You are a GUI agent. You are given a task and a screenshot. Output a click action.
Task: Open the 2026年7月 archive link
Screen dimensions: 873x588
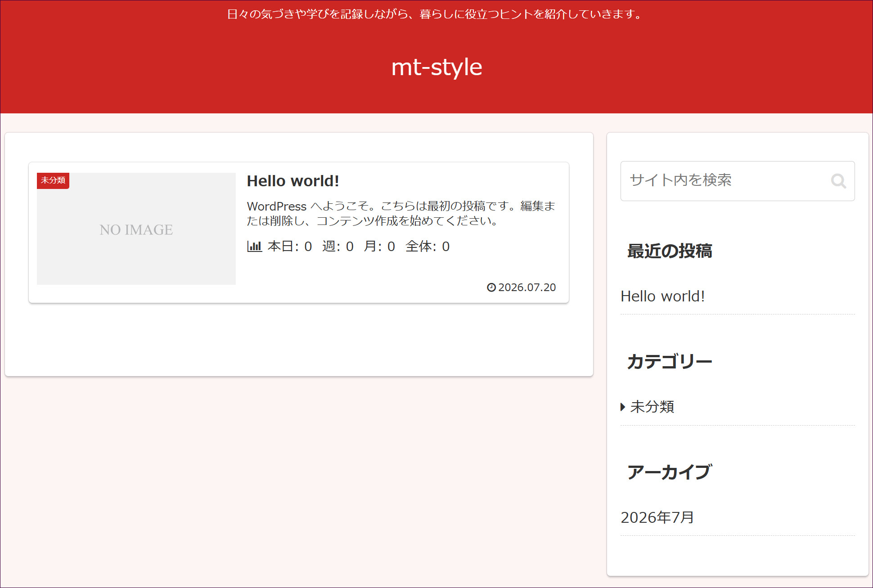click(x=657, y=517)
